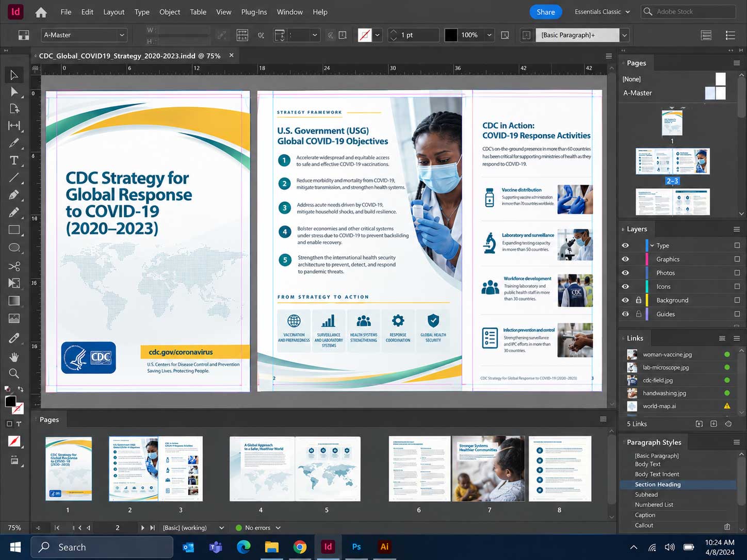Click the Adobe Stock search field

688,11
